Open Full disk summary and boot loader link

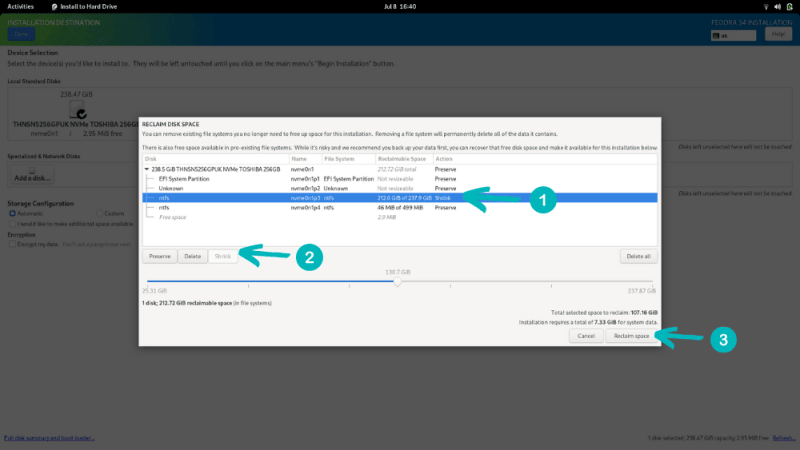click(x=49, y=438)
